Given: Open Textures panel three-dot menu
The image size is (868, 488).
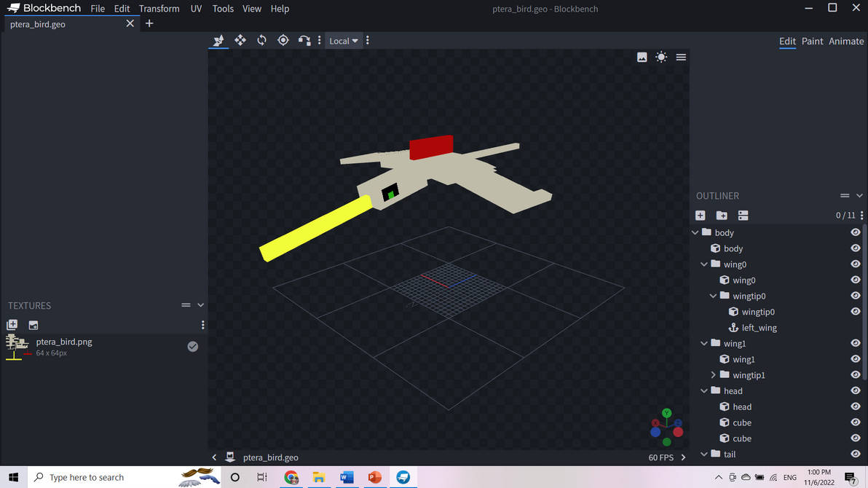Looking at the screenshot, I should [x=202, y=325].
